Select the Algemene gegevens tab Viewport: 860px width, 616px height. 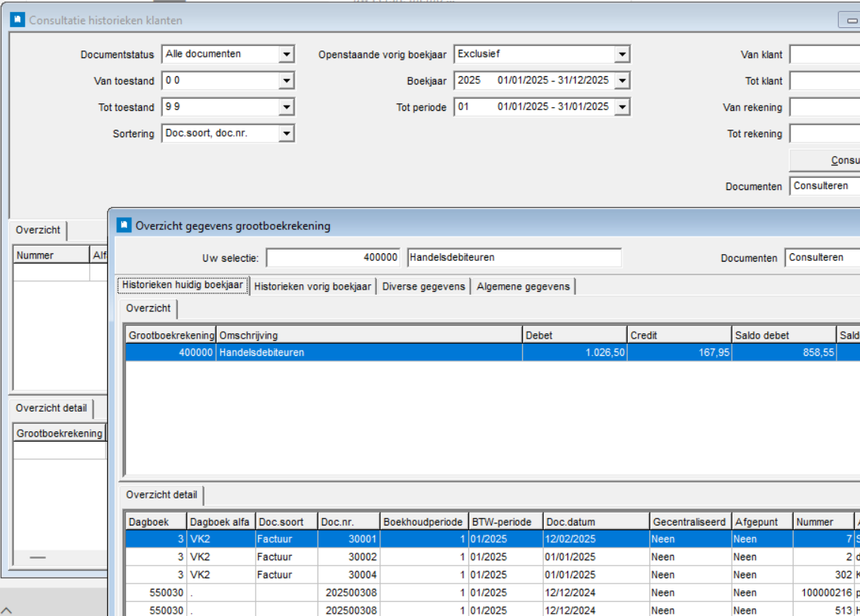(523, 287)
